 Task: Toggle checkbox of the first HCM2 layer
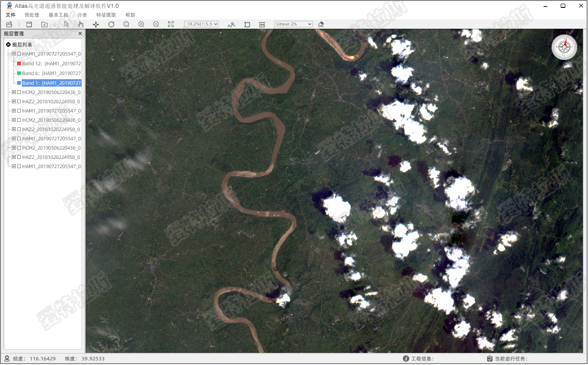19,92
